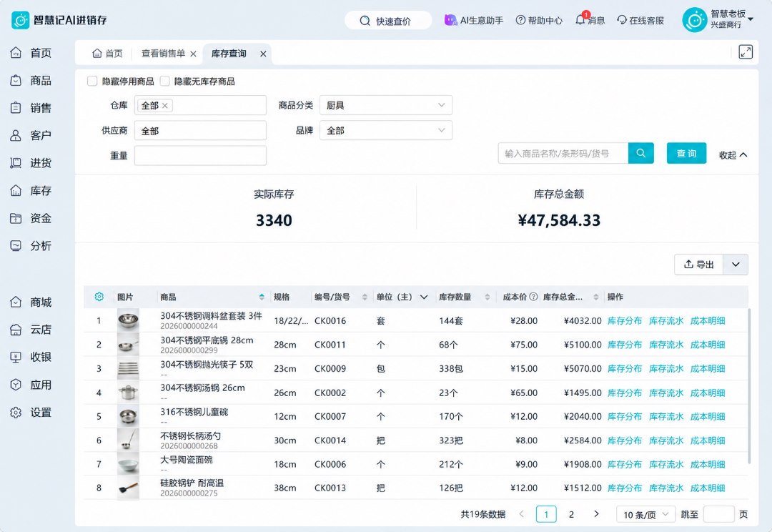Open the 商品 sidebar item
Viewport: 772px width, 532px height.
tap(31, 80)
